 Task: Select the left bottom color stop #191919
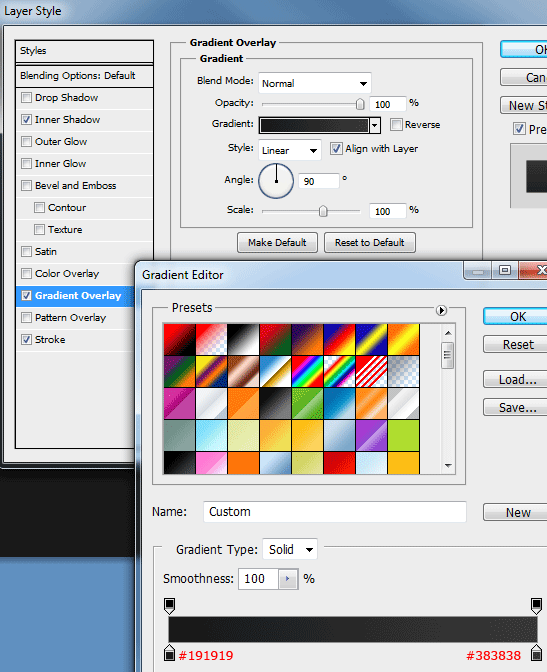click(169, 653)
